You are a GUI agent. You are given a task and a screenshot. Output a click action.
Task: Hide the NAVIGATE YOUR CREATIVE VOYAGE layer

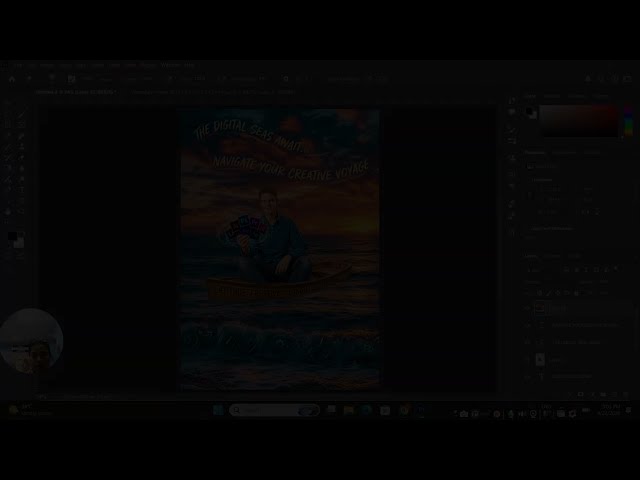coord(527,325)
